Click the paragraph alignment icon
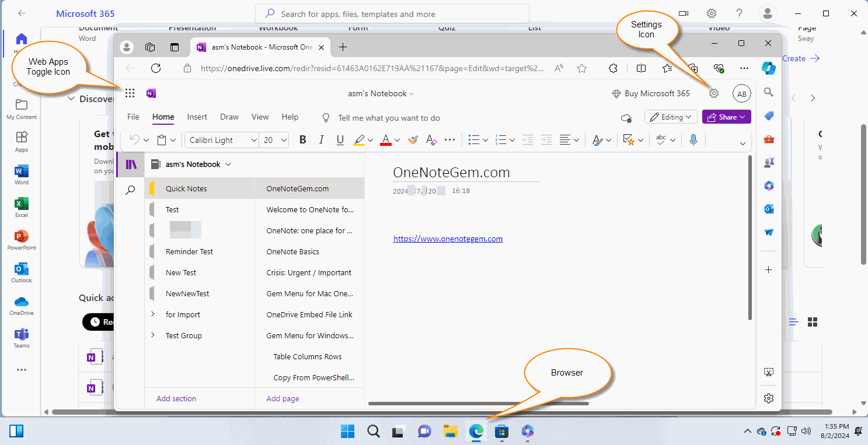Image resolution: width=868 pixels, height=445 pixels. tap(564, 140)
